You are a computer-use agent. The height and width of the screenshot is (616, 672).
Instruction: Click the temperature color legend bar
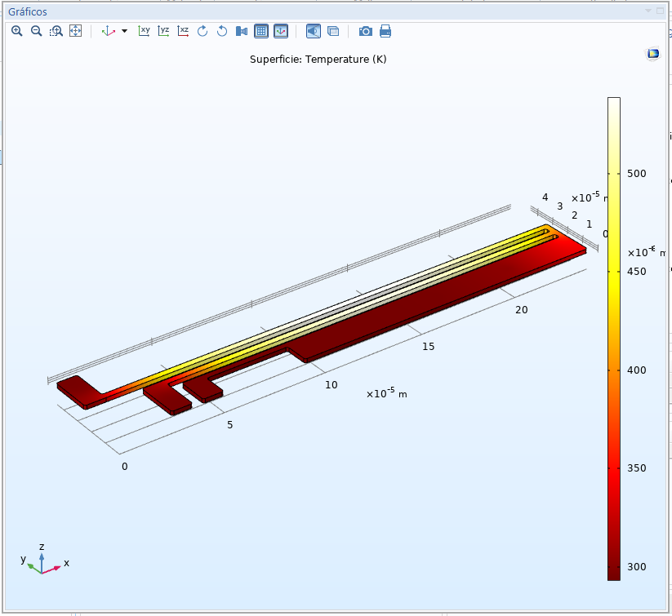click(613, 339)
